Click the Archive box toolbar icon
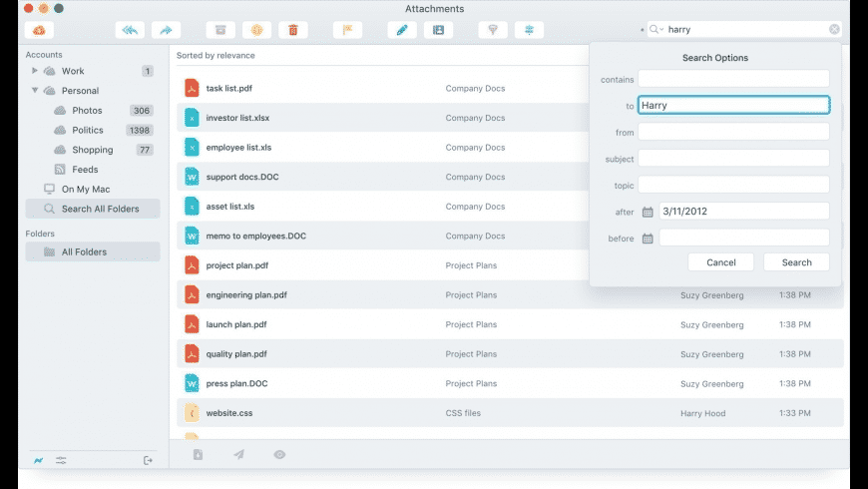The width and height of the screenshot is (868, 489). [220, 30]
